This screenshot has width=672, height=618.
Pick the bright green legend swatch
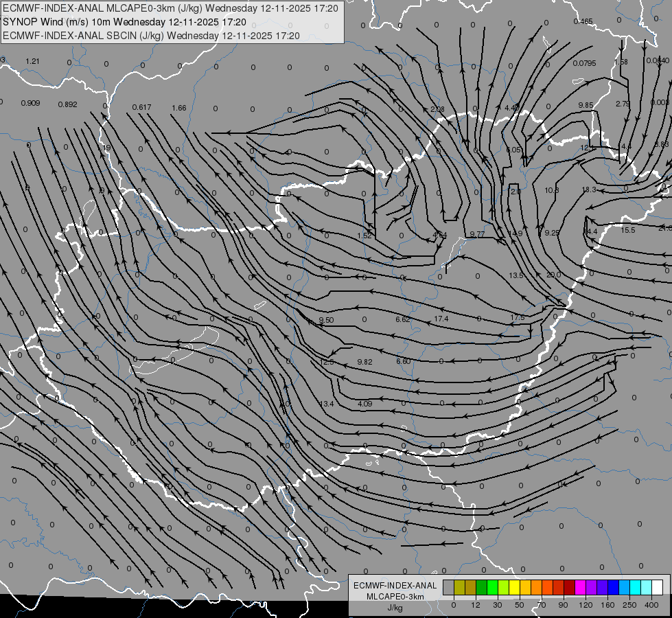point(492,587)
